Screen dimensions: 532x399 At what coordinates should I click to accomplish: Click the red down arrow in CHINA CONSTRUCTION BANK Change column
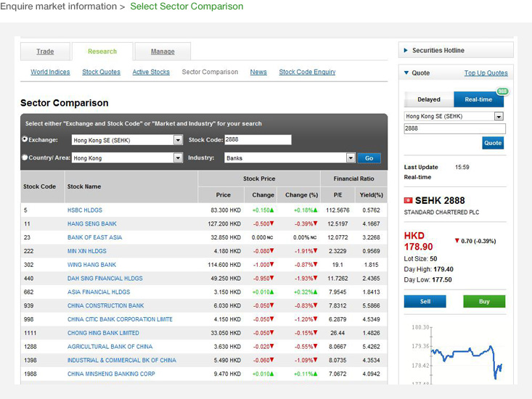(271, 305)
